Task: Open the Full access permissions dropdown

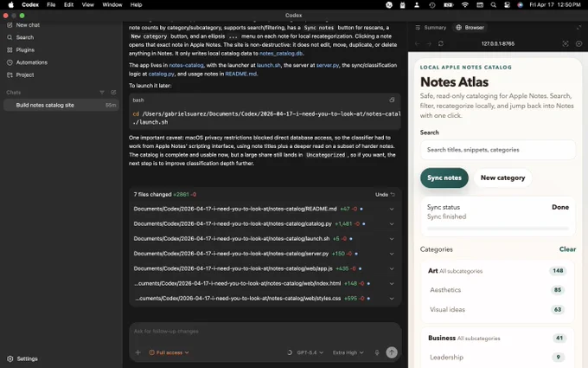Action: tap(169, 352)
